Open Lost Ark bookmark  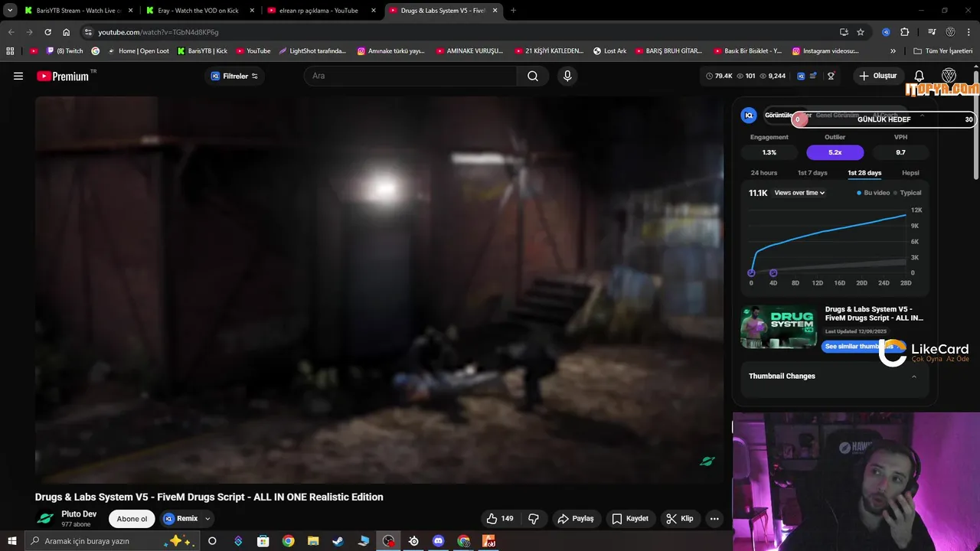609,51
